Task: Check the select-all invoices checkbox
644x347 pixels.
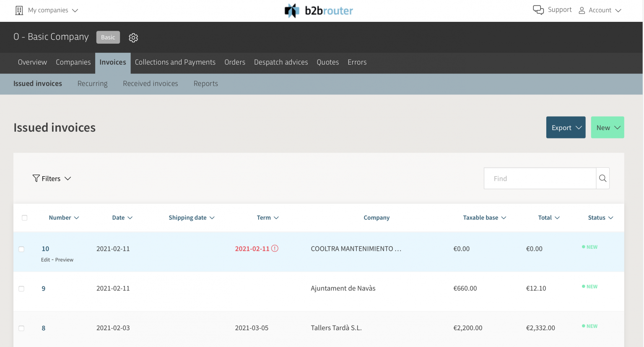Action: tap(24, 218)
